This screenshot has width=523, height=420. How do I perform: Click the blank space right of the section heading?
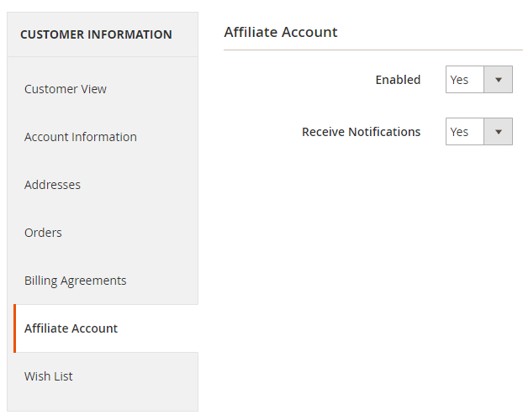tap(429, 32)
